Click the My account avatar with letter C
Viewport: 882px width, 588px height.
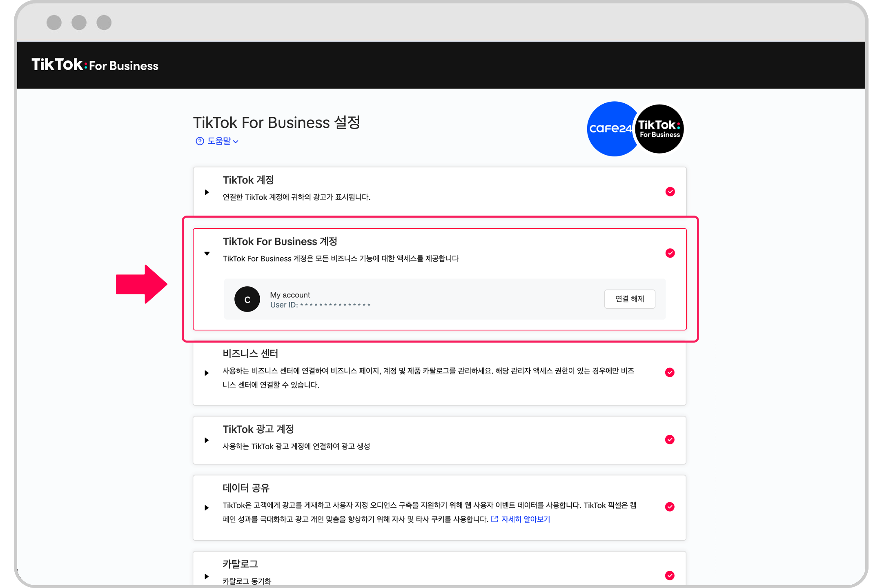coord(247,299)
